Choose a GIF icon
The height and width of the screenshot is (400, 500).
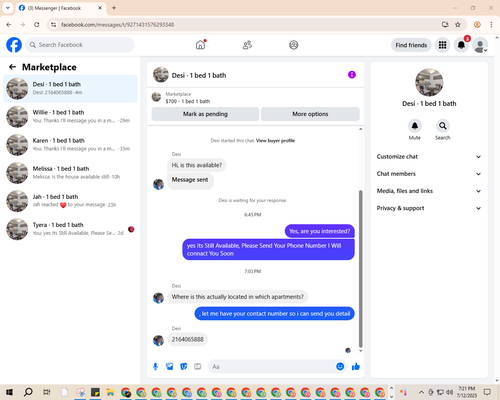(x=198, y=367)
